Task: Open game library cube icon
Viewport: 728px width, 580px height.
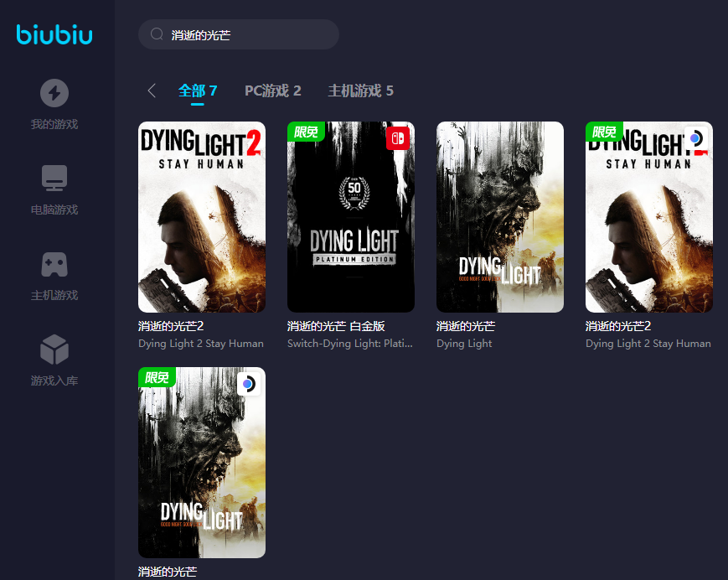Action: pyautogui.click(x=54, y=350)
